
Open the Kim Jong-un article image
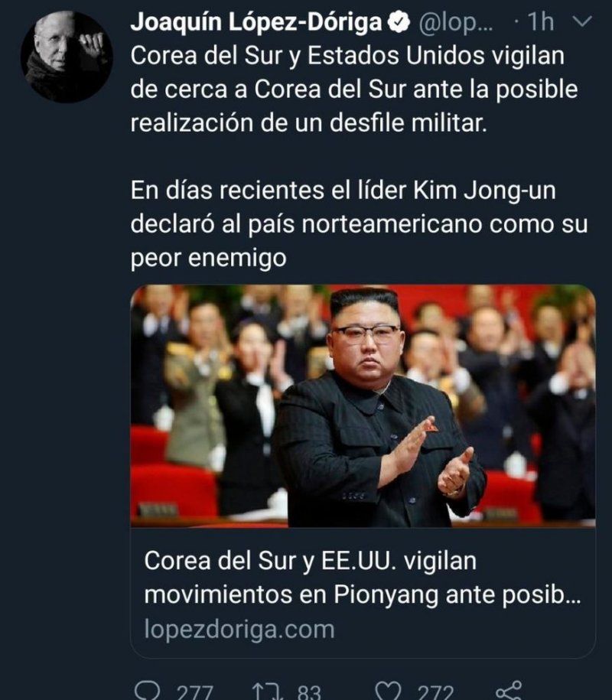(x=363, y=405)
